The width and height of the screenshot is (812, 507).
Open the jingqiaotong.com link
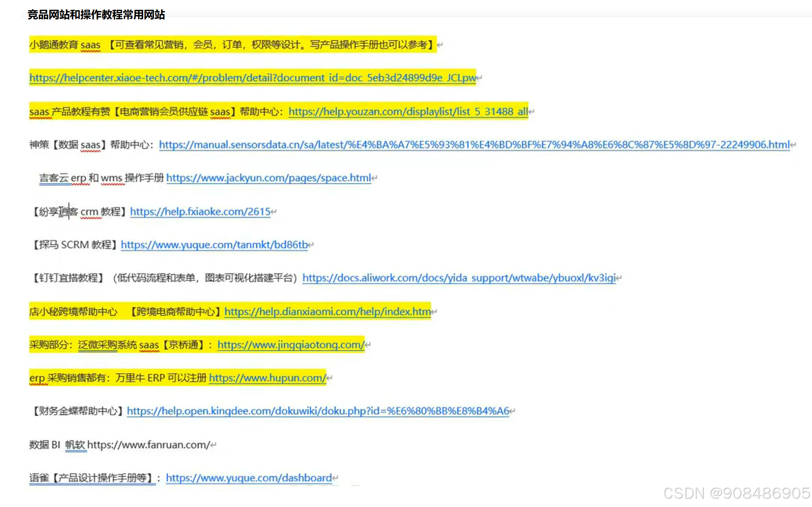click(291, 345)
